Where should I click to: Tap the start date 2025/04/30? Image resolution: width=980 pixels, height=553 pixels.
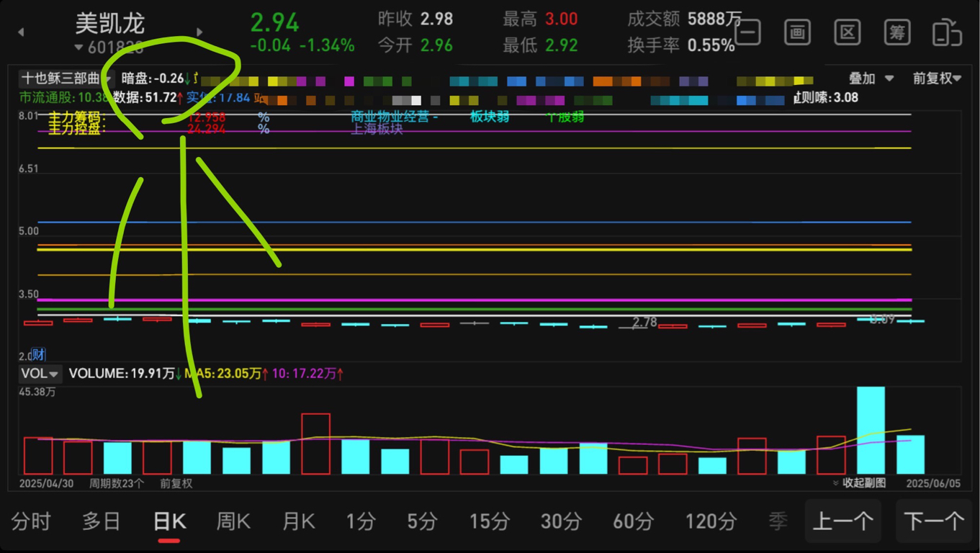click(46, 483)
